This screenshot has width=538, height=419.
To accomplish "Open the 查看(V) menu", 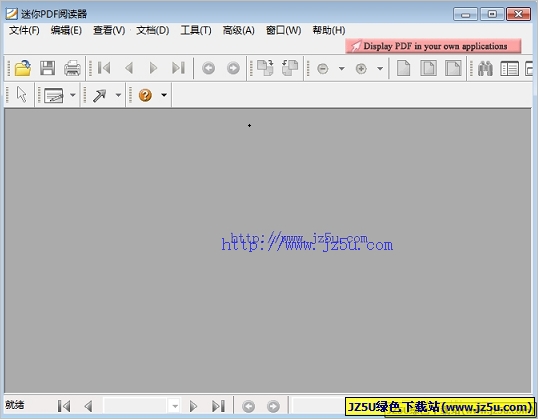I will (109, 31).
